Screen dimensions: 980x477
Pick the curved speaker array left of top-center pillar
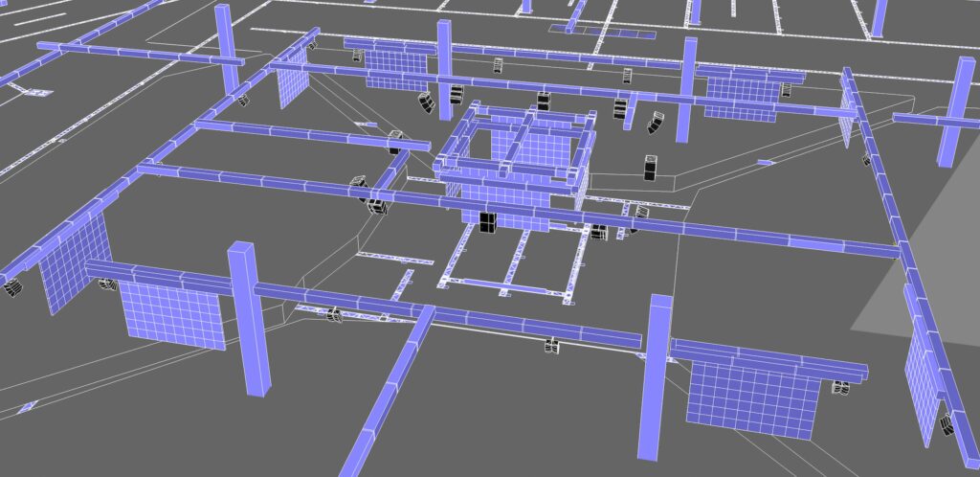pyautogui.click(x=425, y=102)
